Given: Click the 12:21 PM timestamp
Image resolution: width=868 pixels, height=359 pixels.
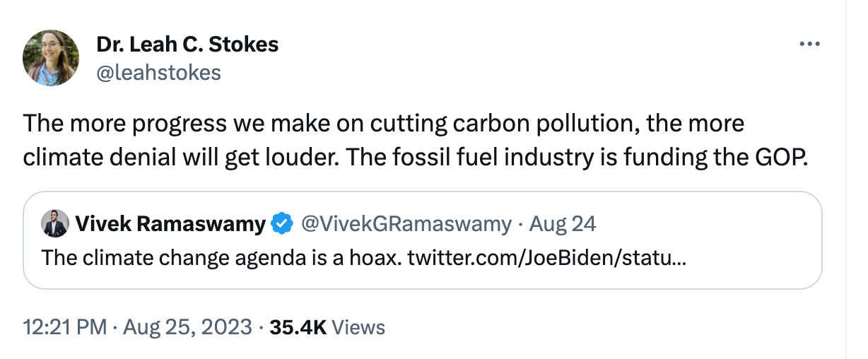Looking at the screenshot, I should pyautogui.click(x=65, y=327).
